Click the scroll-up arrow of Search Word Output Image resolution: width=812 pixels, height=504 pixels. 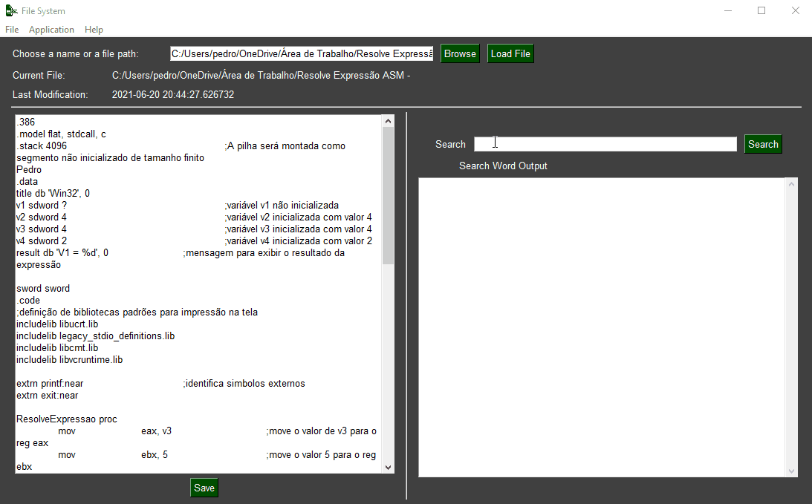(x=791, y=183)
